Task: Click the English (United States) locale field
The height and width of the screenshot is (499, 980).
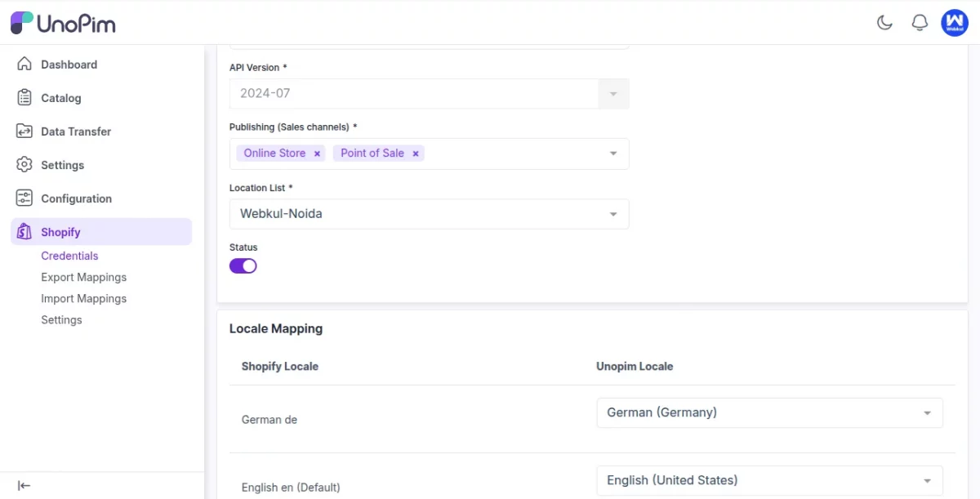Action: (x=768, y=480)
